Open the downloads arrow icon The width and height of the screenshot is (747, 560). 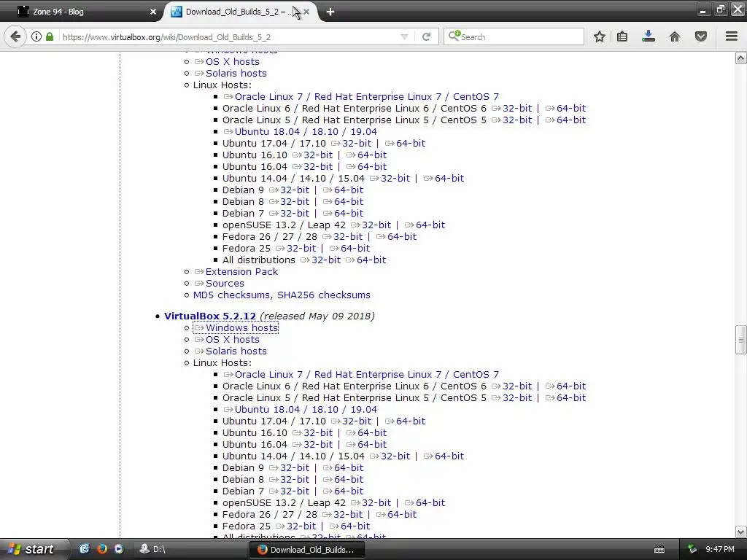tap(649, 36)
